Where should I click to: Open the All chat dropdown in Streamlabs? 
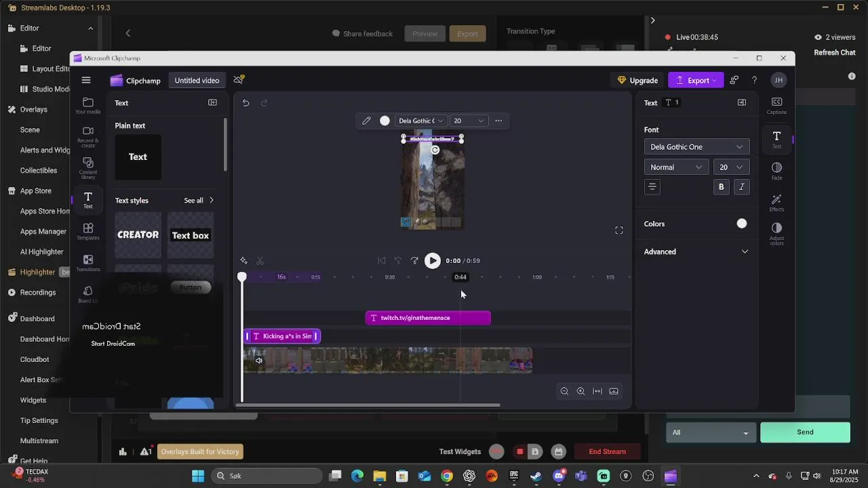coord(709,432)
